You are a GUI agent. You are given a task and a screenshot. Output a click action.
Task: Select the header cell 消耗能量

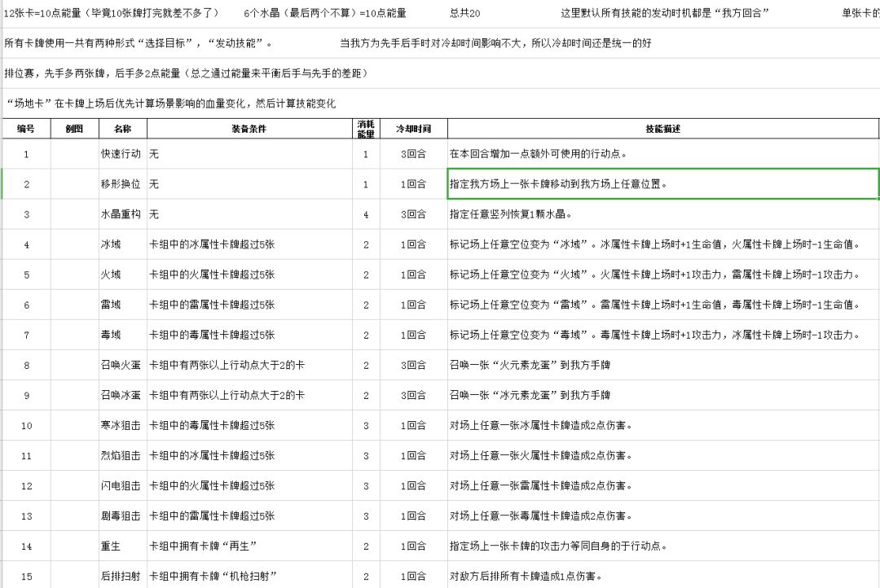coord(366,129)
